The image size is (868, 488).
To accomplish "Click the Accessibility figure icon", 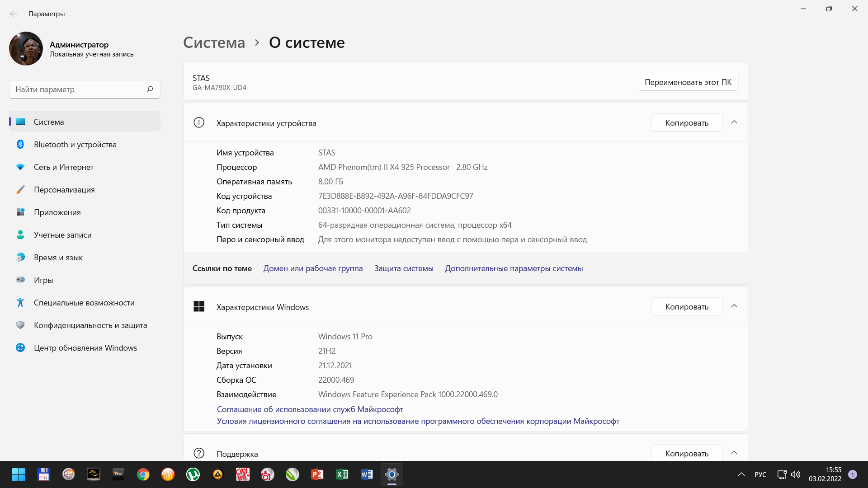I will point(20,302).
